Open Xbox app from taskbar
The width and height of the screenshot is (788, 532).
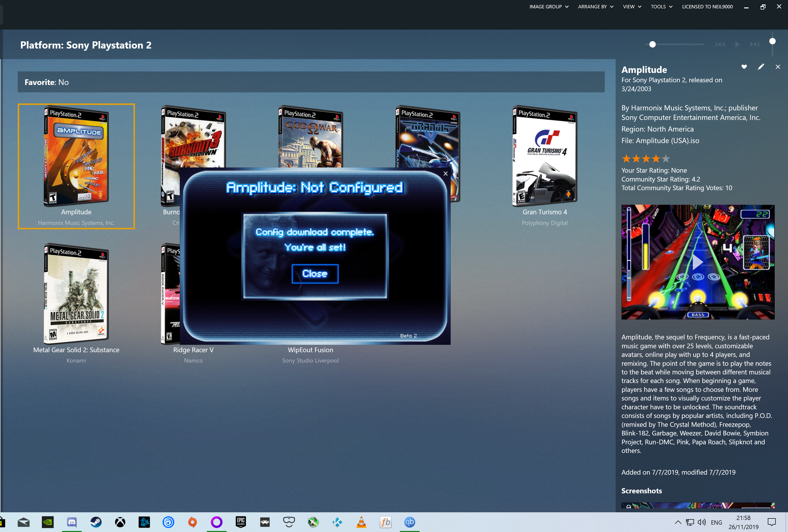(120, 522)
